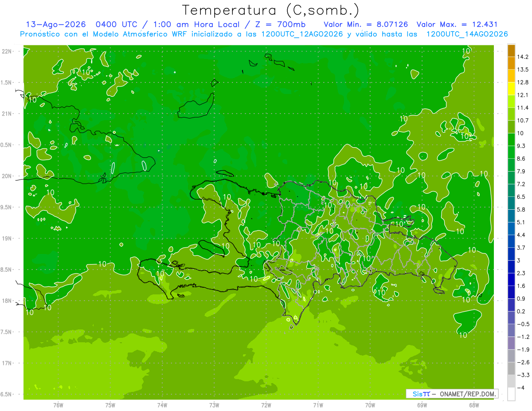Image resolution: width=532 pixels, height=411 pixels.
Task: Click the '14.2' legend value
Action: pyautogui.click(x=522, y=57)
